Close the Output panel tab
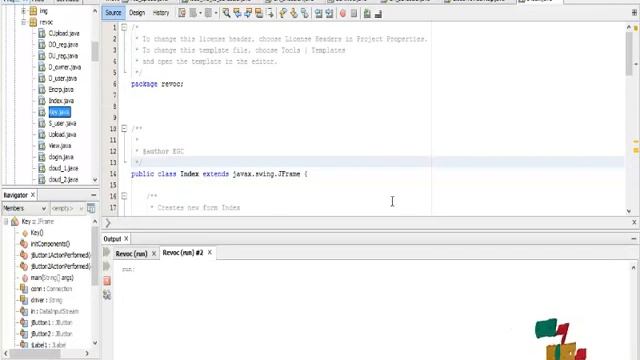Image resolution: width=640 pixels, height=360 pixels. (126, 238)
